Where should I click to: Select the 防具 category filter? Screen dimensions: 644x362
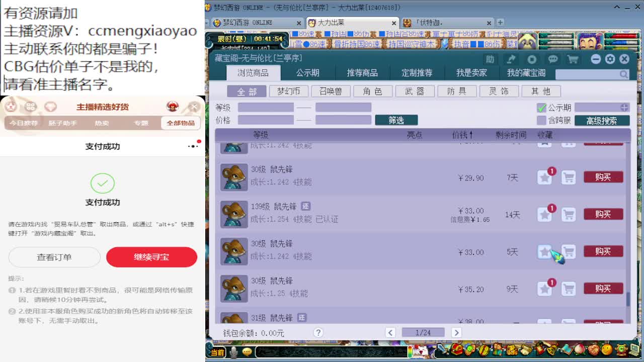tap(456, 91)
